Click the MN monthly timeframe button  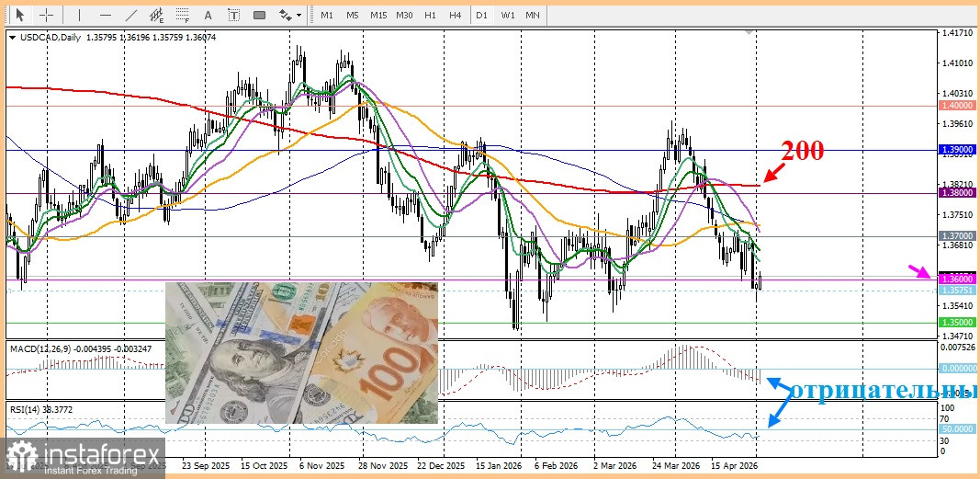pos(533,15)
